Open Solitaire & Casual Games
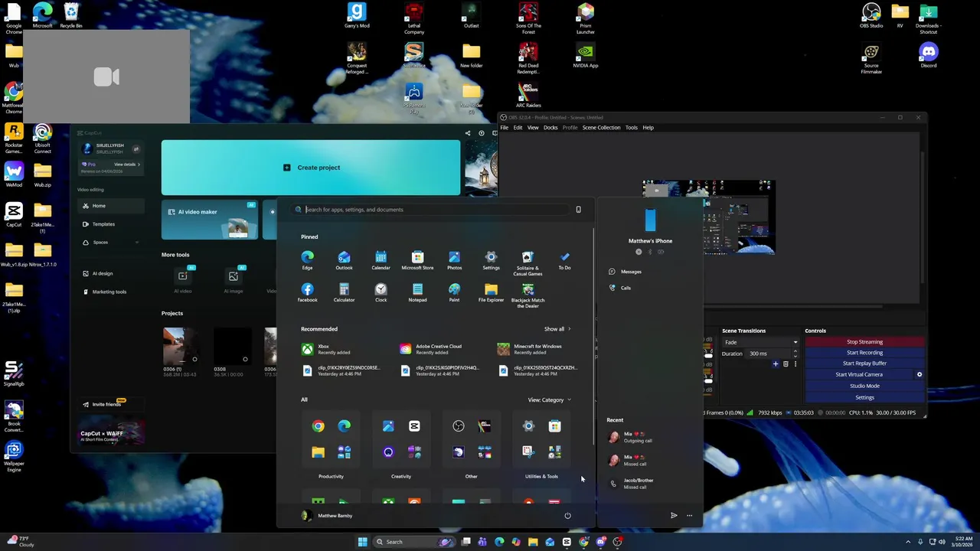Viewport: 980px width, 551px height. [x=528, y=262]
